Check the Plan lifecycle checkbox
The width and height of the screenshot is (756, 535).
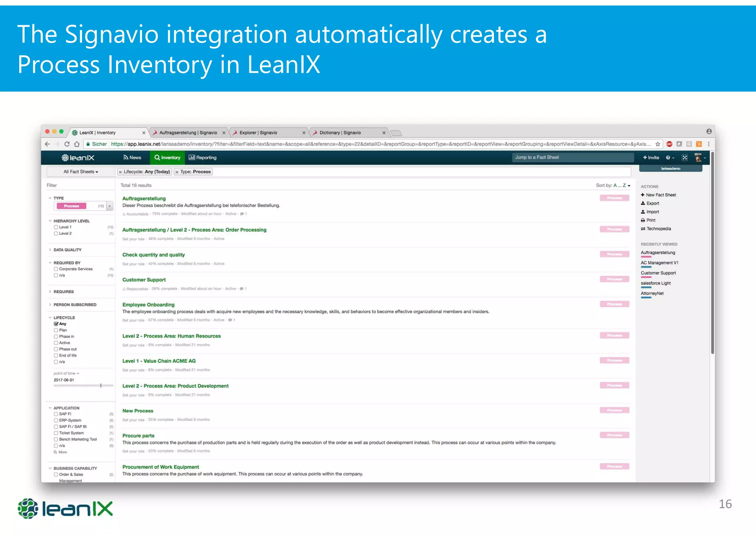[x=56, y=330]
